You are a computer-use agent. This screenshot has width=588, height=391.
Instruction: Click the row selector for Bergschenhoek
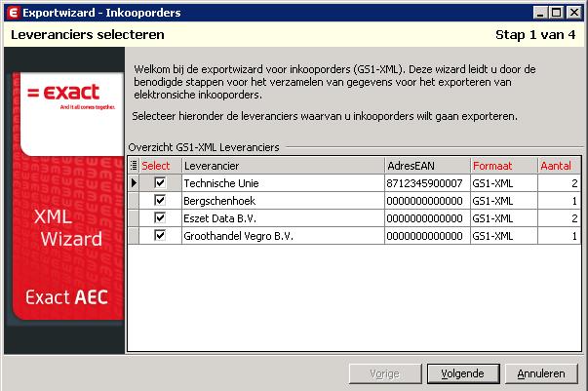point(134,201)
